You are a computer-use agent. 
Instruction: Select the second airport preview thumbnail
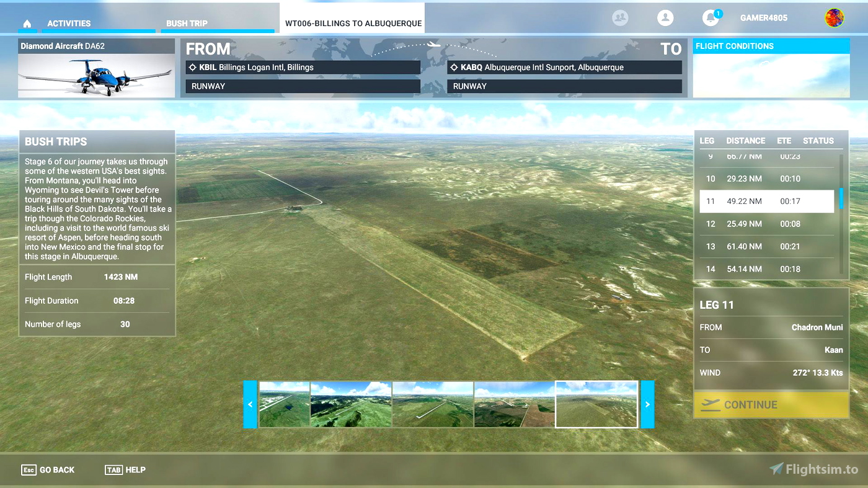(351, 404)
